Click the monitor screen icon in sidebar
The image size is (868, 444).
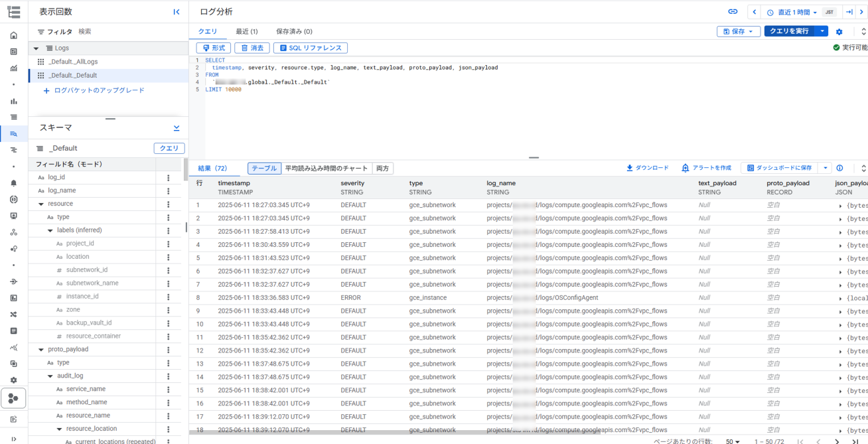tap(13, 216)
